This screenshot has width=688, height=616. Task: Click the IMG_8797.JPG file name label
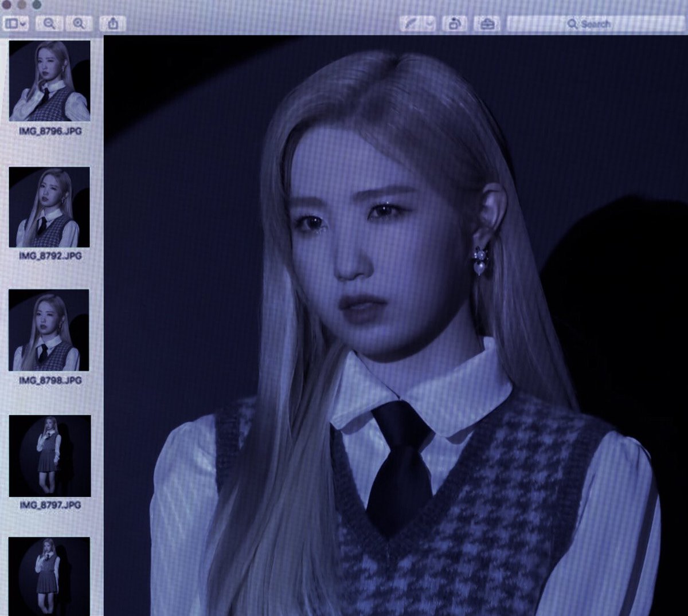tap(50, 505)
